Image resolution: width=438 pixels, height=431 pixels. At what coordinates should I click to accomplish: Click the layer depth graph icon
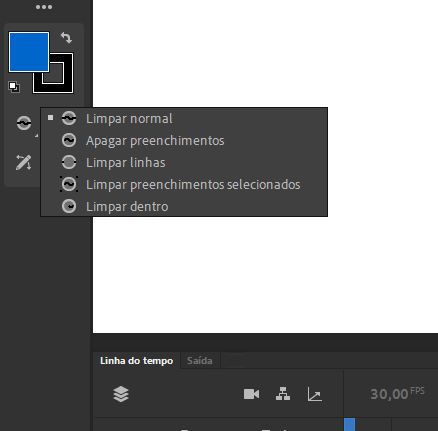(314, 394)
